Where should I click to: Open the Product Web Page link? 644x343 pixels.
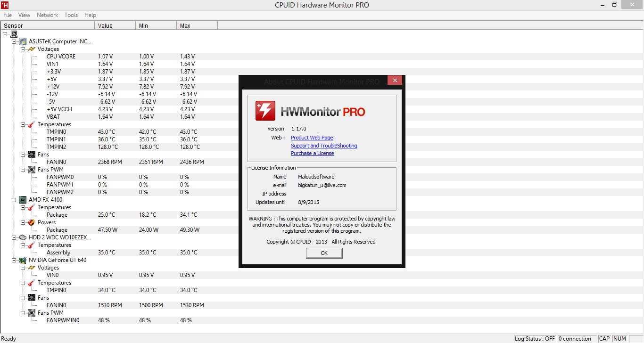(x=312, y=138)
